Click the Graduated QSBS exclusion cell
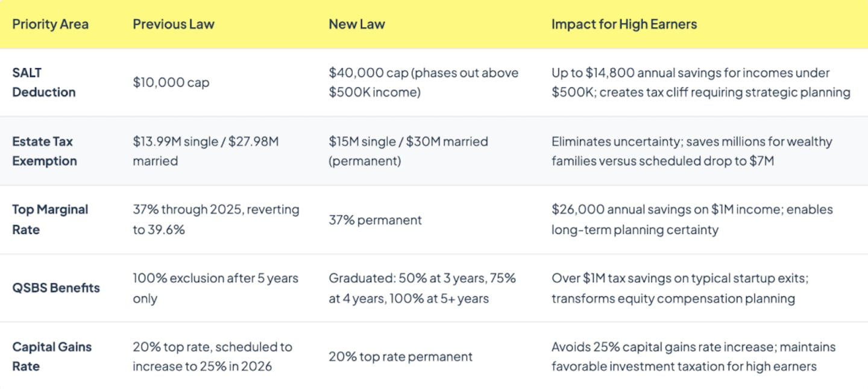The image size is (868, 389). [x=422, y=288]
